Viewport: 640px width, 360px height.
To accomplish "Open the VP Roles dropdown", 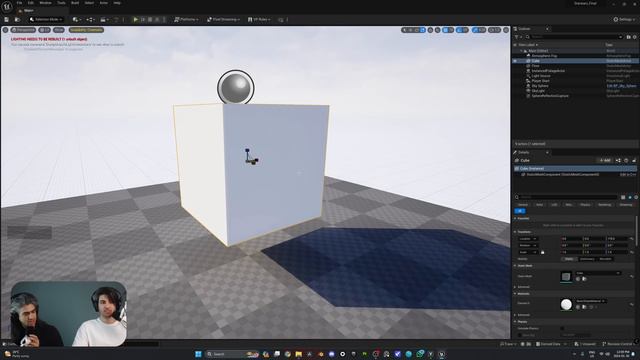I will (x=259, y=19).
